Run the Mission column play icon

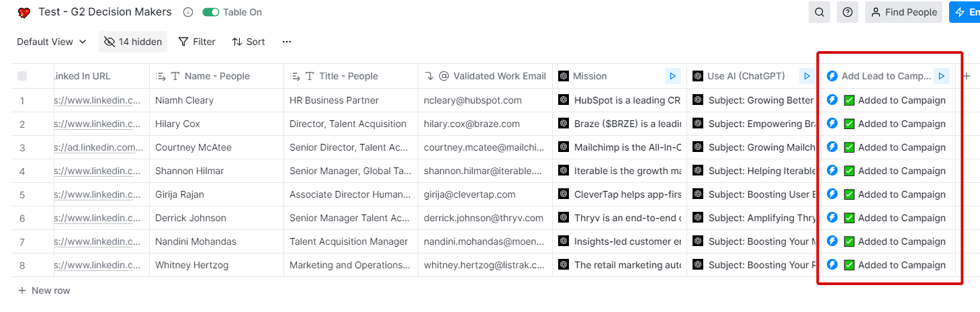pos(672,76)
